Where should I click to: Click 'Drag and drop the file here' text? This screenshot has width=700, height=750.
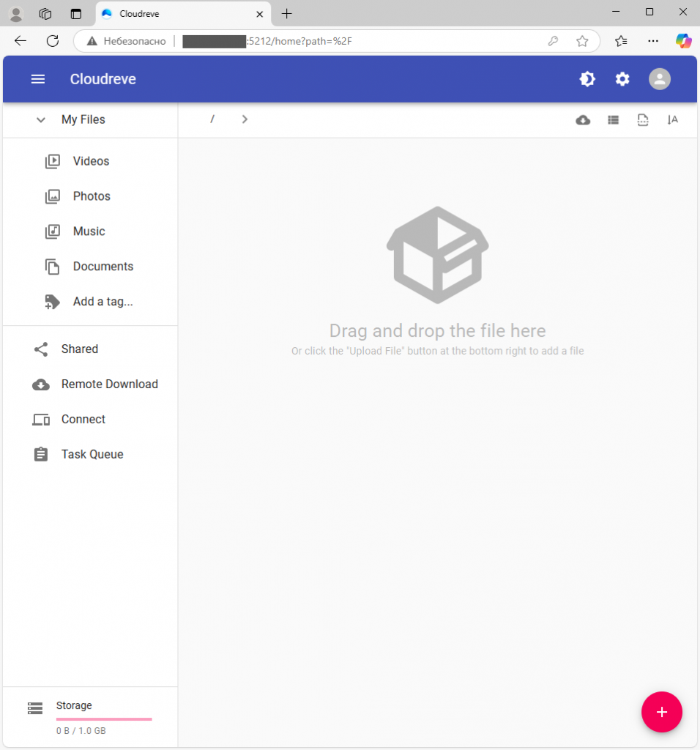point(438,331)
